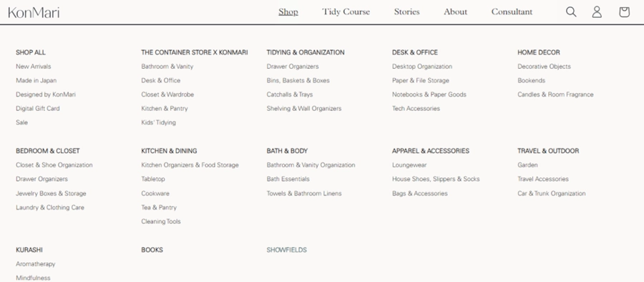Viewport: 644px width, 282px height.
Task: Open Digital Gift Card link
Action: [38, 109]
